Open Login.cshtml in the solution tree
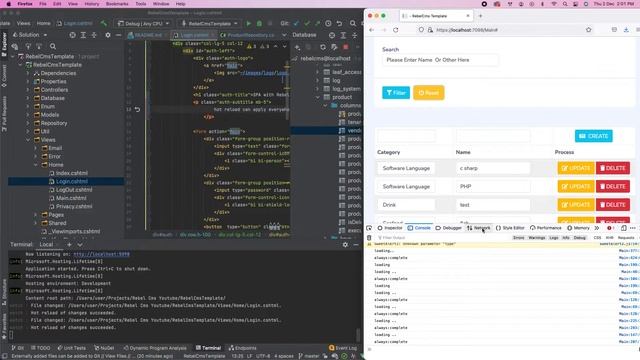Screen dimensions: 640x360 click(72, 182)
